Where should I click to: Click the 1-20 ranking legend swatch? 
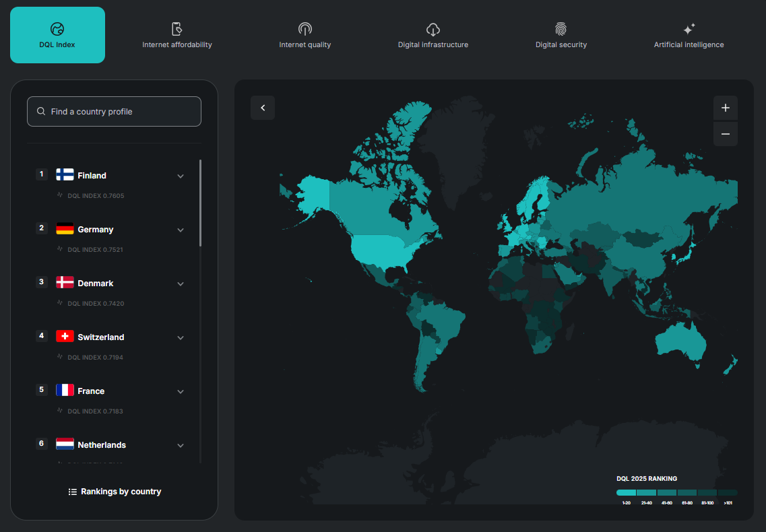[626, 492]
